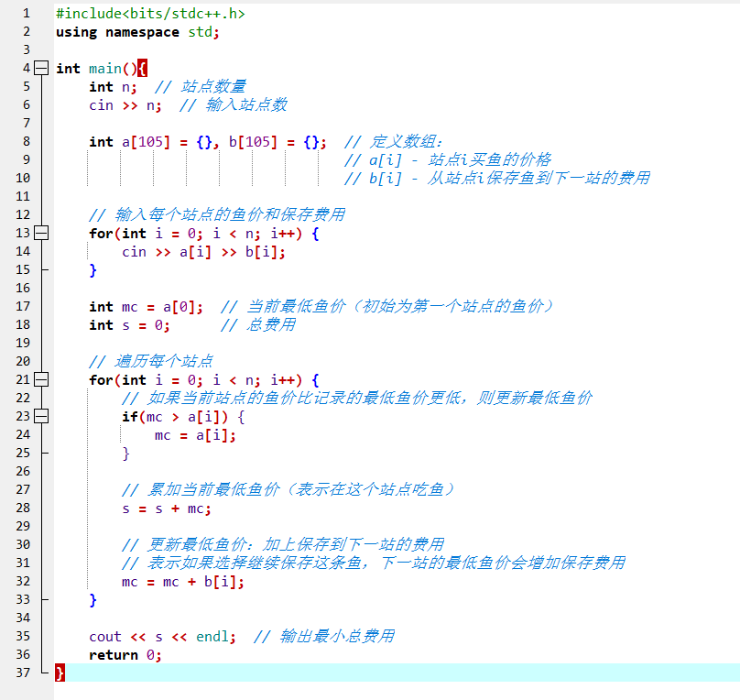Click the comment '// 定义数组:'

[x=393, y=142]
